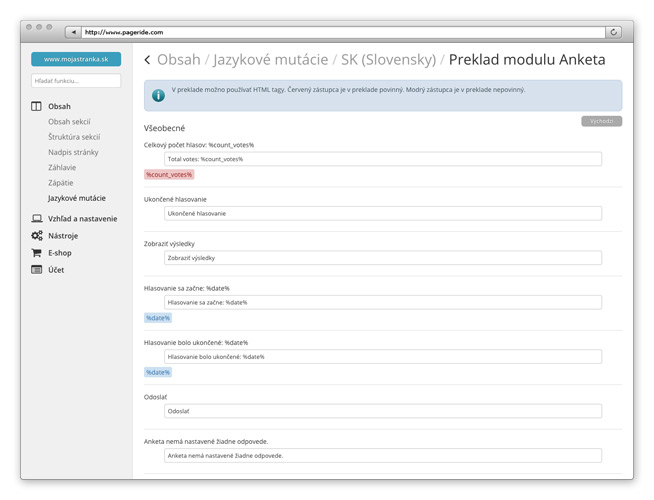
Task: Click the Obsah layout icon in sidebar
Action: (x=37, y=106)
